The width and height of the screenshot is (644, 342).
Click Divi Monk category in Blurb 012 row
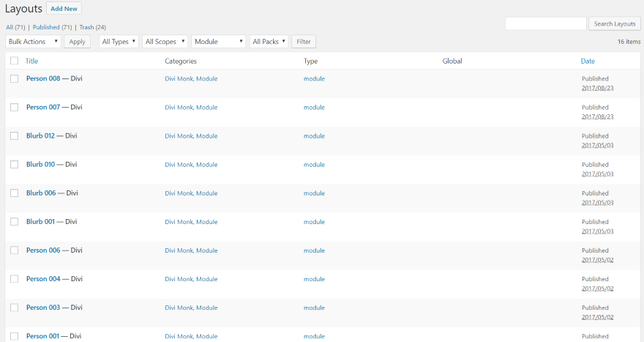(179, 135)
